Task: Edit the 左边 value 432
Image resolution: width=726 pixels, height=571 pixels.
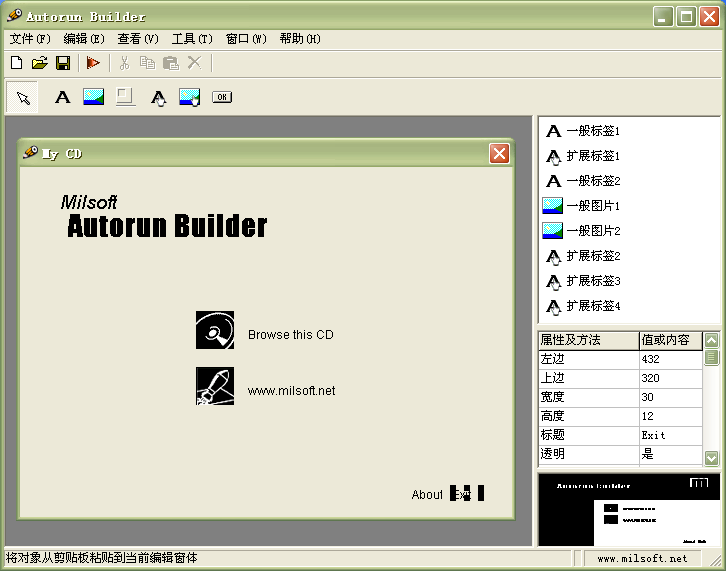Action: (x=670, y=359)
